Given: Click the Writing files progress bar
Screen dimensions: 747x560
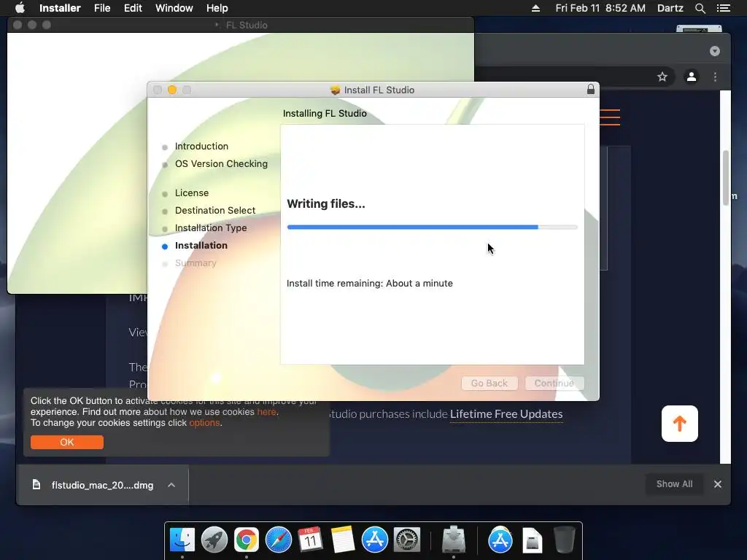Looking at the screenshot, I should tap(432, 227).
